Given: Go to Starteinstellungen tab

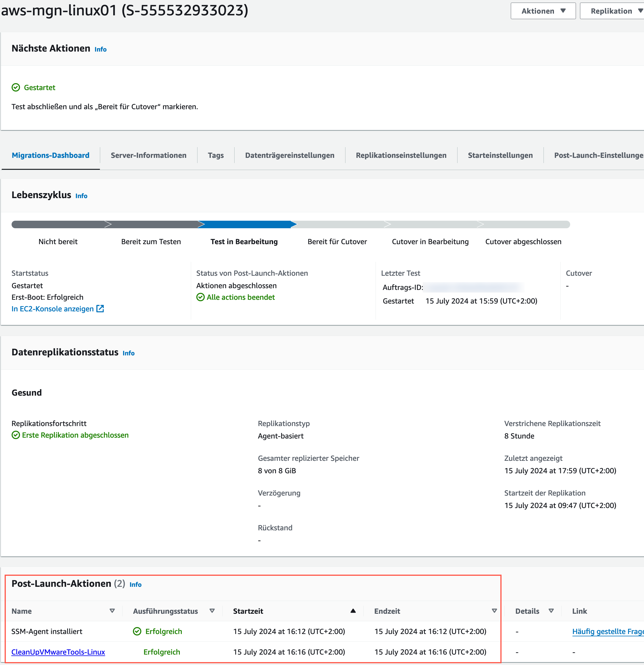Looking at the screenshot, I should pyautogui.click(x=500, y=156).
